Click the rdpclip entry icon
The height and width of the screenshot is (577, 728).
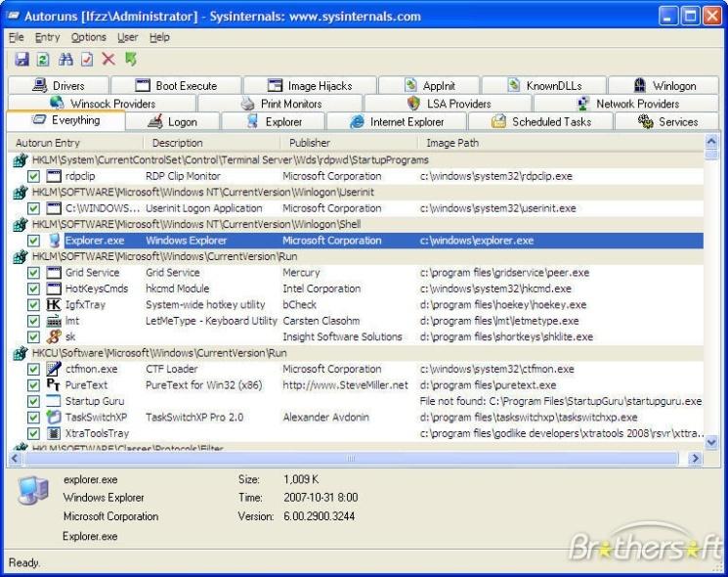pos(54,176)
